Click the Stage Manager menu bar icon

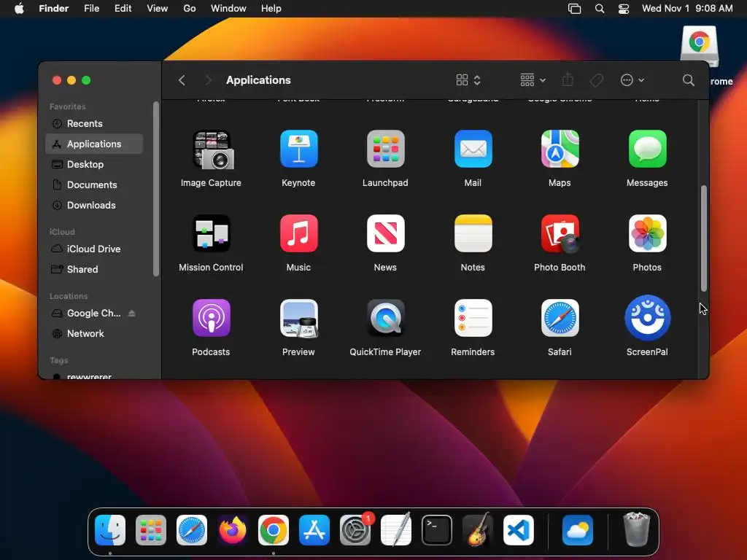coord(575,9)
